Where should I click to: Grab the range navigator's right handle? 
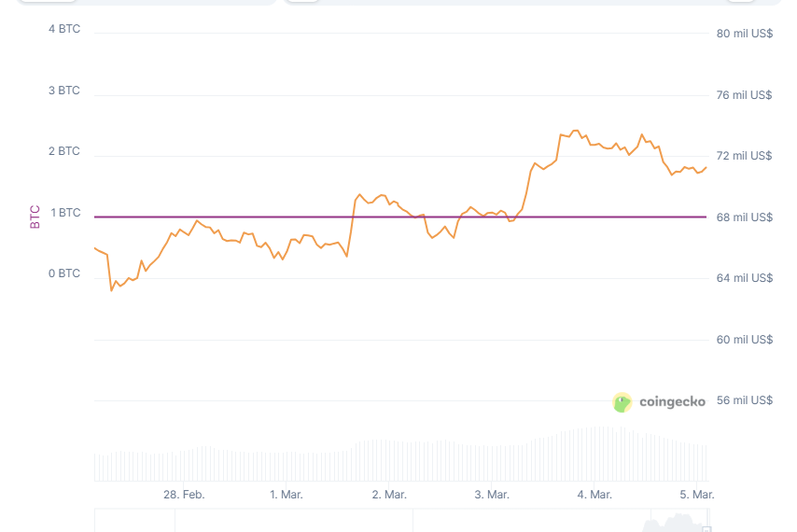pos(706,528)
